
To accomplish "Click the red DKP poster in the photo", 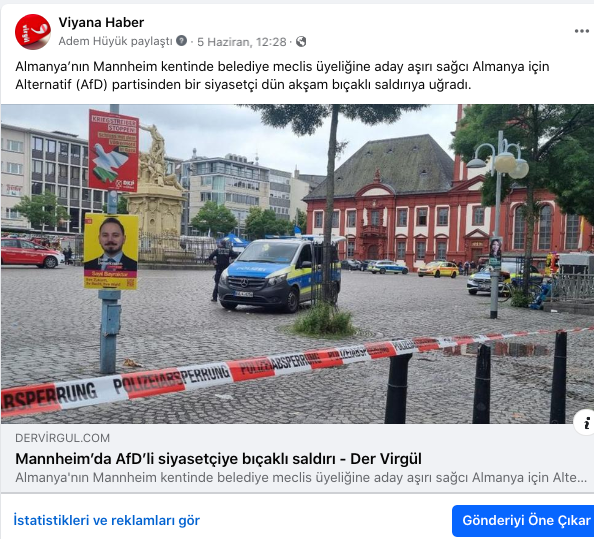I will coord(114,150).
